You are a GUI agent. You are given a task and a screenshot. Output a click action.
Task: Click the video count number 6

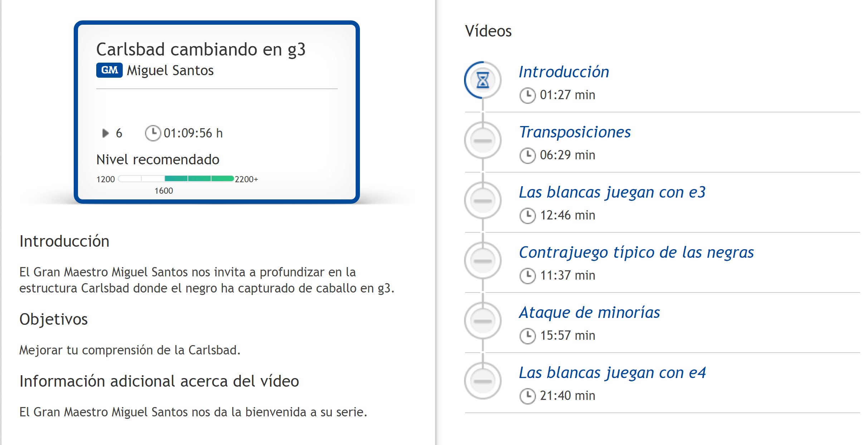coord(119,133)
